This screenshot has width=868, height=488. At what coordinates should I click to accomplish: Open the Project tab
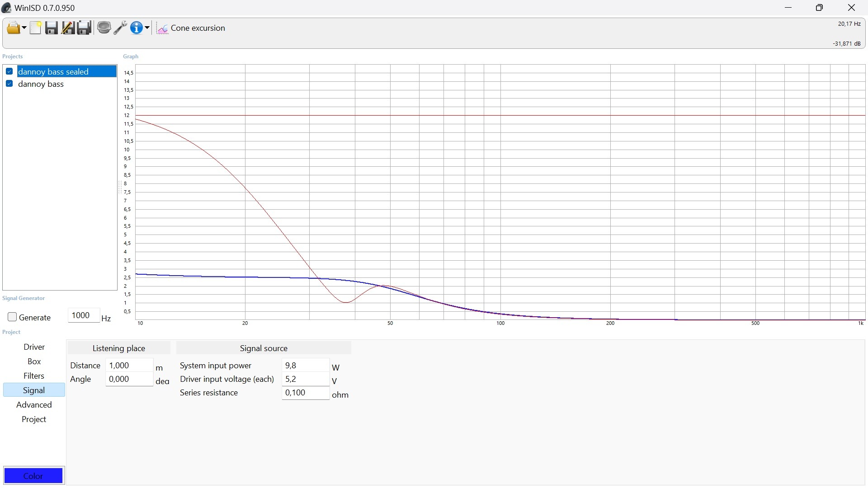34,419
